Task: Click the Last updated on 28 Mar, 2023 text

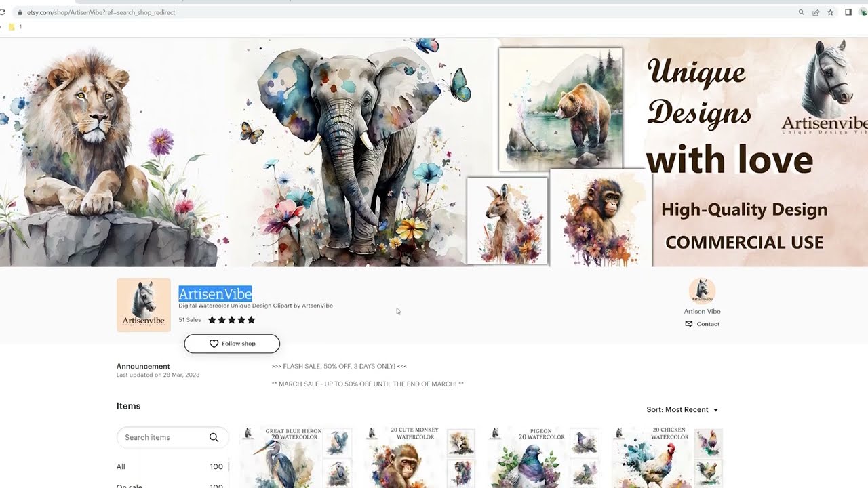Action: click(158, 375)
